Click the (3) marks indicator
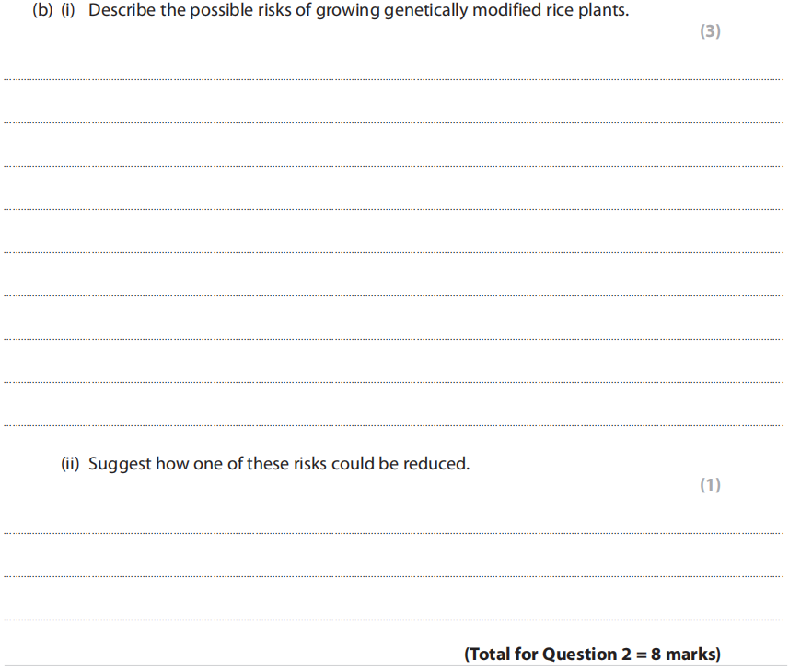Image resolution: width=789 pixels, height=672 pixels. point(710,31)
